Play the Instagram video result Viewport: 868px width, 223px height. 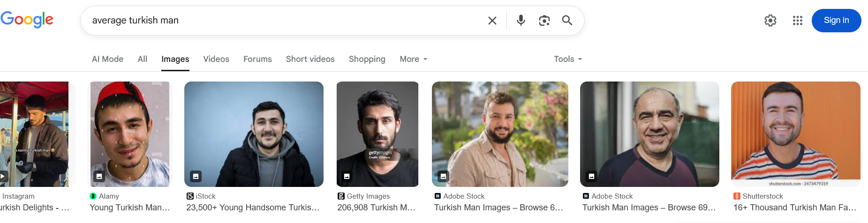pyautogui.click(x=3, y=176)
